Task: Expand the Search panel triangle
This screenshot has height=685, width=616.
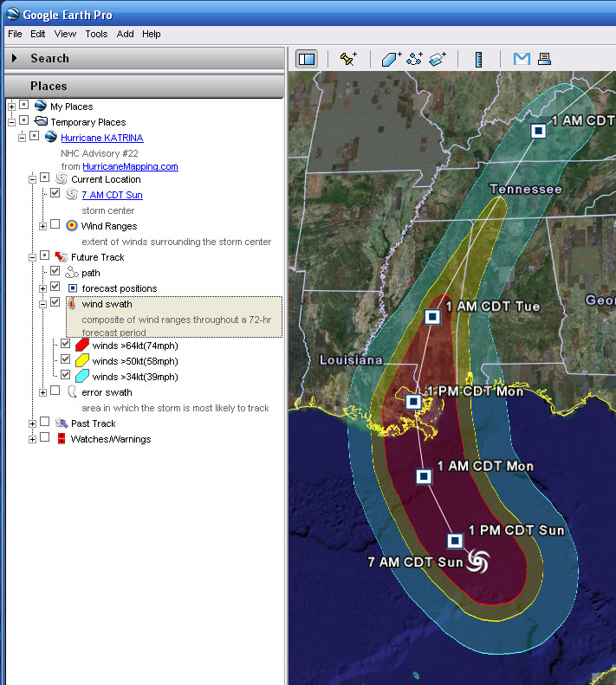Action: point(15,58)
